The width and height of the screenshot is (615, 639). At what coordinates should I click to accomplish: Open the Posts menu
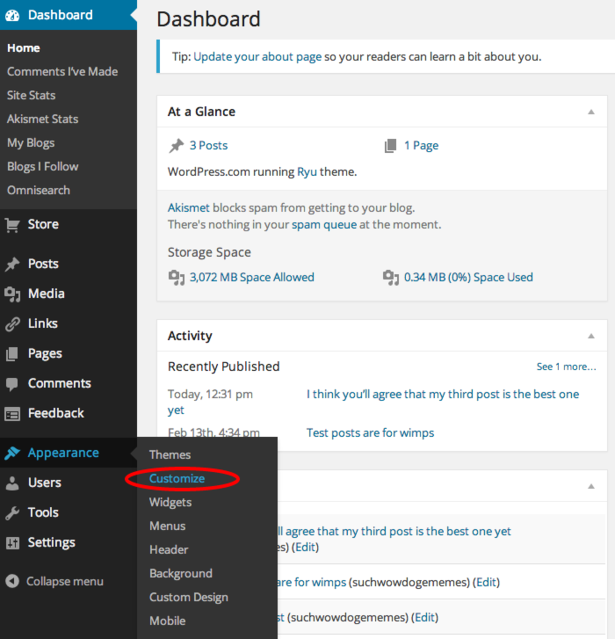pos(43,264)
